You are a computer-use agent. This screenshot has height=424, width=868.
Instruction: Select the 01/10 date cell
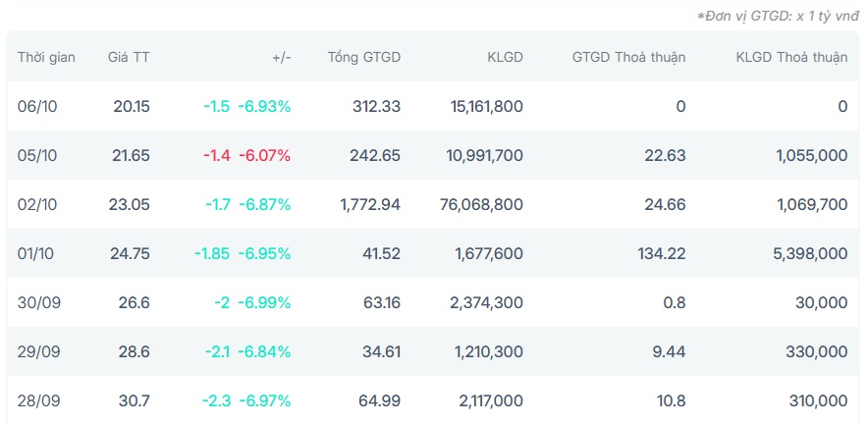[x=36, y=253]
